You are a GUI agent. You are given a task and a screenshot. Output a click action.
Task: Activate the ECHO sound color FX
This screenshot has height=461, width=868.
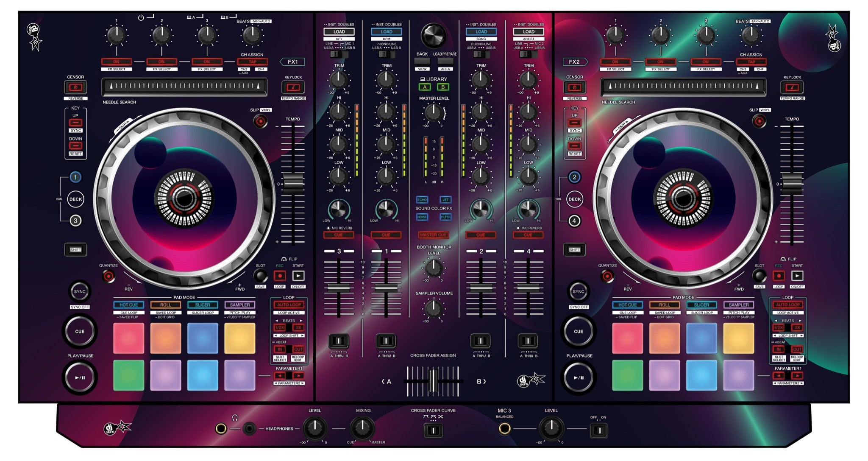point(422,200)
